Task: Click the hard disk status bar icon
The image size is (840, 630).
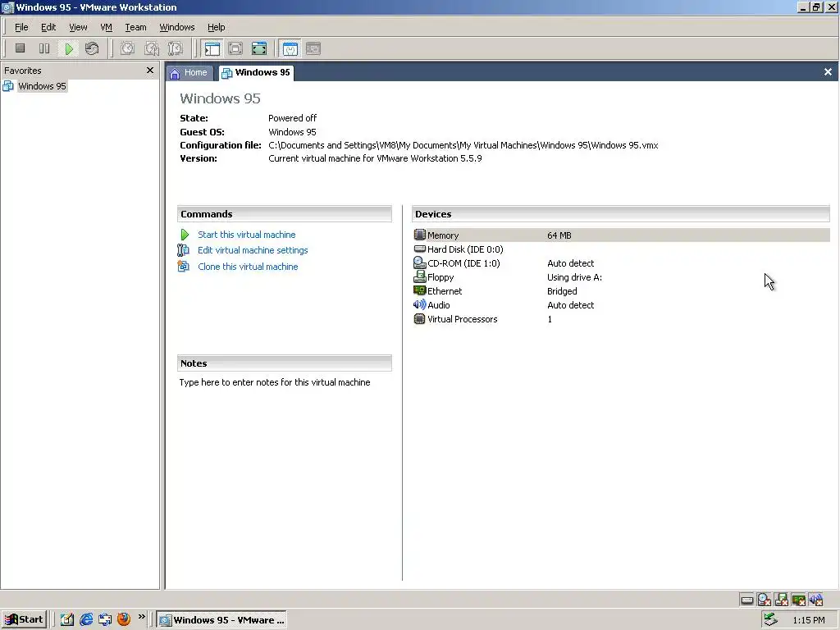Action: pos(746,600)
